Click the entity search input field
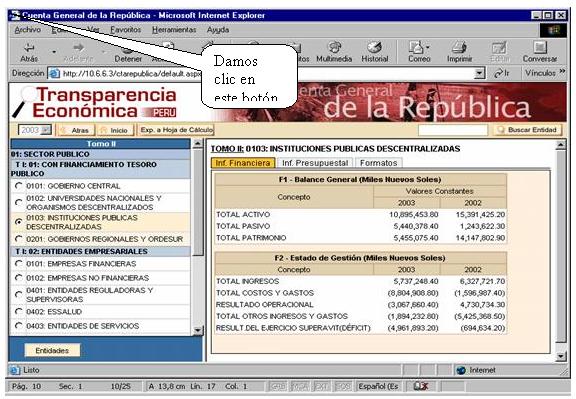Screen dimensions: 576x399 coord(453,130)
